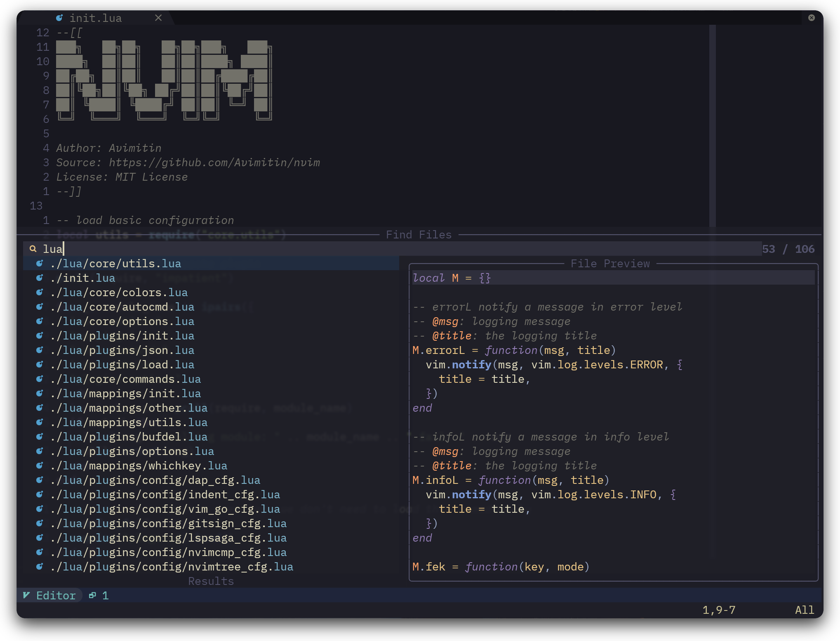Click the M.errorL function line in preview
The width and height of the screenshot is (840, 641).
(x=514, y=350)
